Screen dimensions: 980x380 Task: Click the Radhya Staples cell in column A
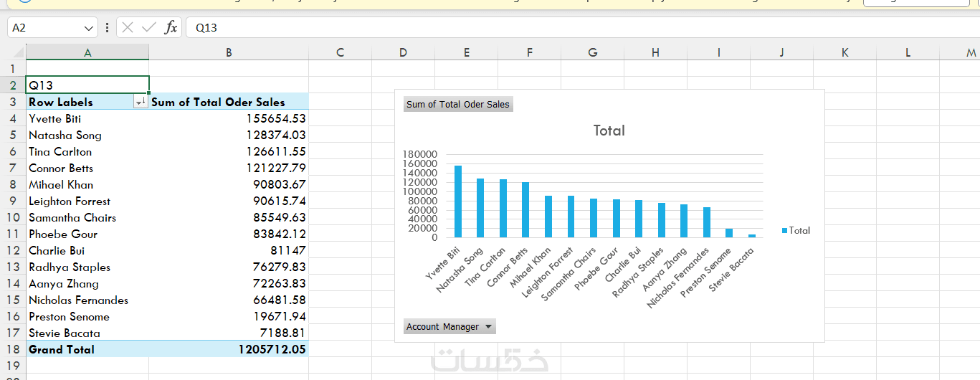(x=87, y=267)
